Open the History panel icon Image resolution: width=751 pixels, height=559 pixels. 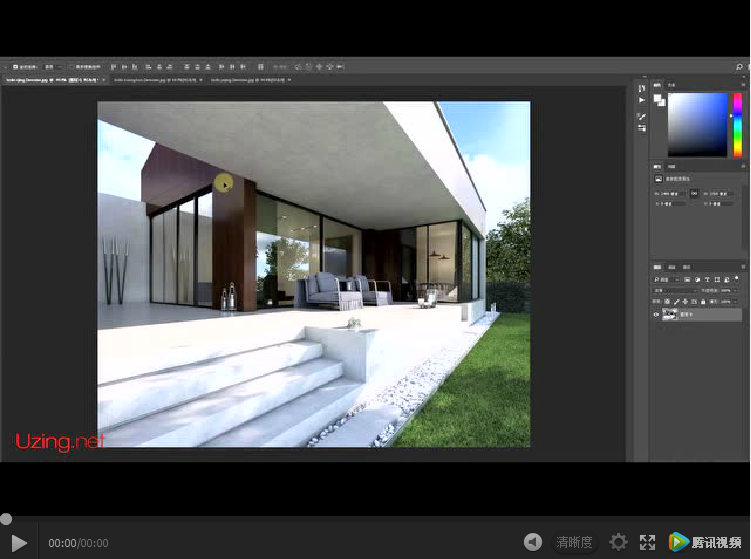pyautogui.click(x=641, y=87)
